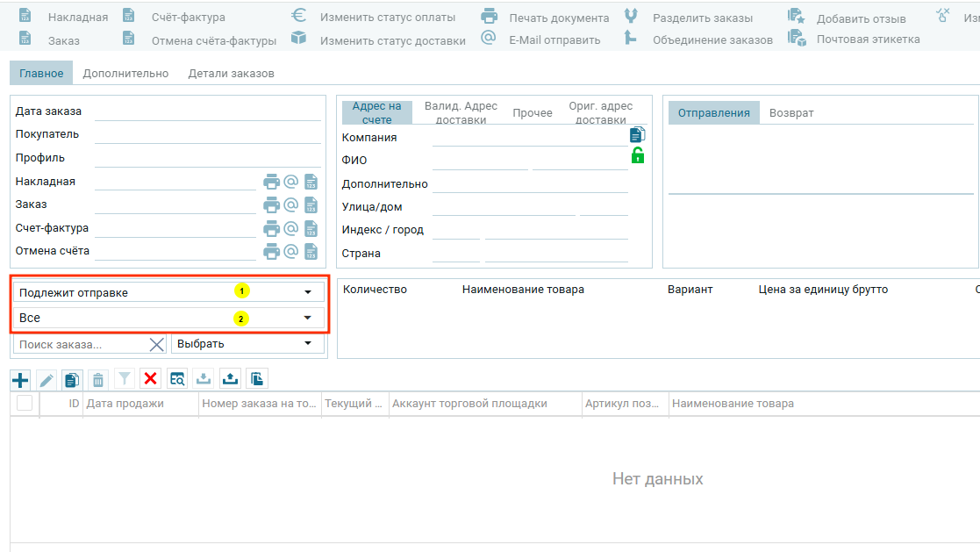Click the red X delete icon in table toolbar

pyautogui.click(x=151, y=379)
